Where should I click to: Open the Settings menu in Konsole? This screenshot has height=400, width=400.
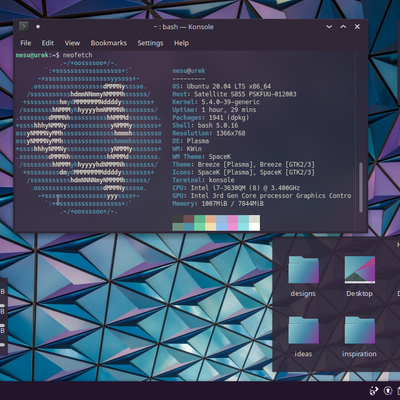click(x=150, y=43)
